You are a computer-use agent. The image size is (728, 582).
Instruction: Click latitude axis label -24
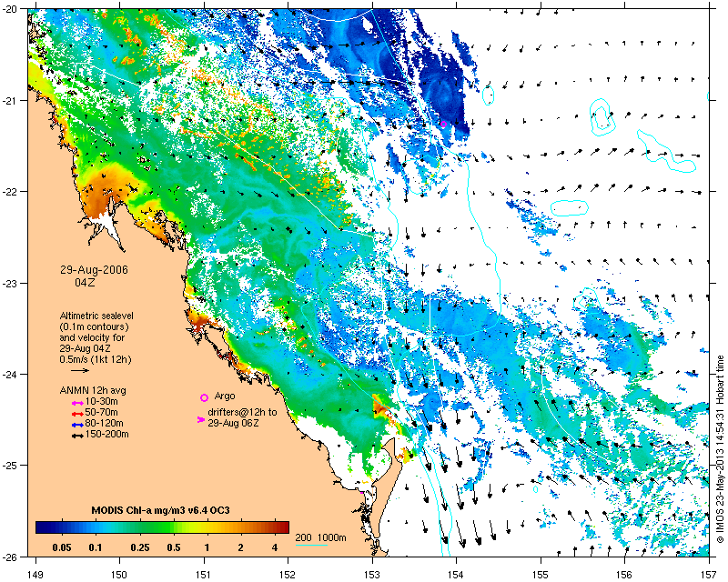pyautogui.click(x=10, y=374)
